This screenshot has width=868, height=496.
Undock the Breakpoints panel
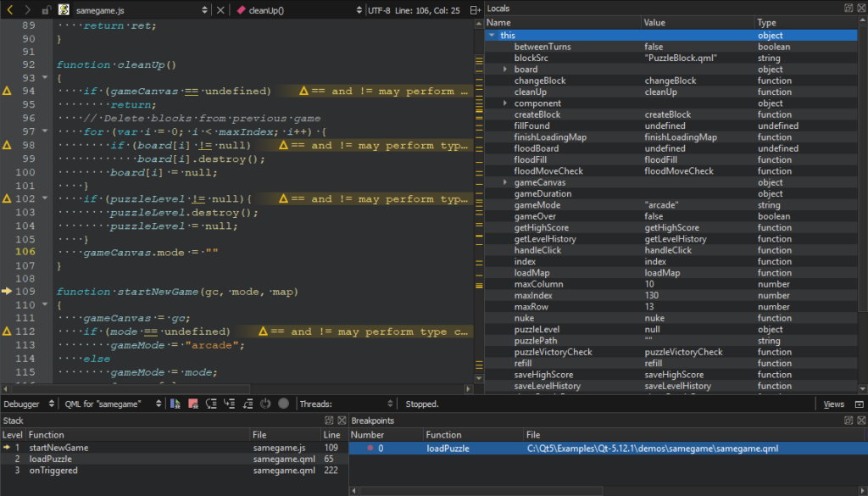pyautogui.click(x=848, y=421)
